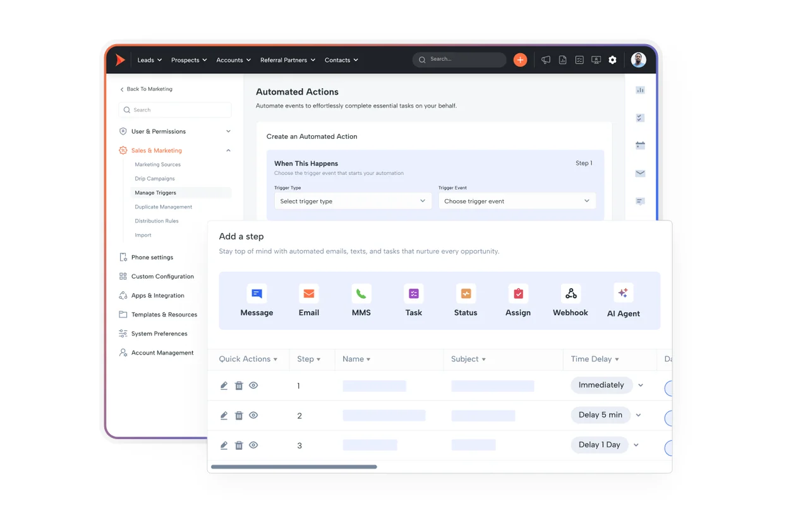Edit step 3 with pencil icon
Screen dimensions: 798x532
click(224, 445)
